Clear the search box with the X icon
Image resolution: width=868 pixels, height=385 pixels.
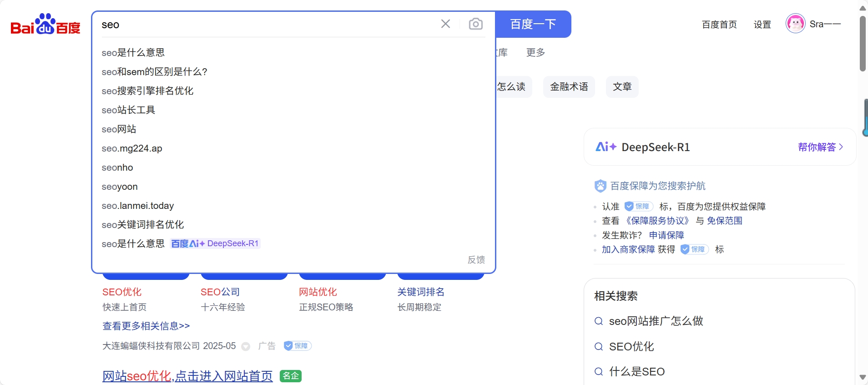(445, 24)
